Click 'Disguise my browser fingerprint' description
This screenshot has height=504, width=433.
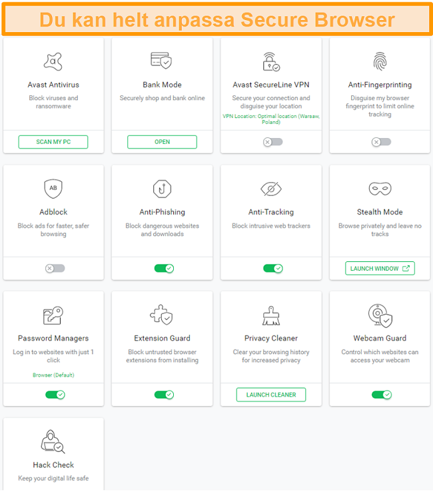click(380, 106)
